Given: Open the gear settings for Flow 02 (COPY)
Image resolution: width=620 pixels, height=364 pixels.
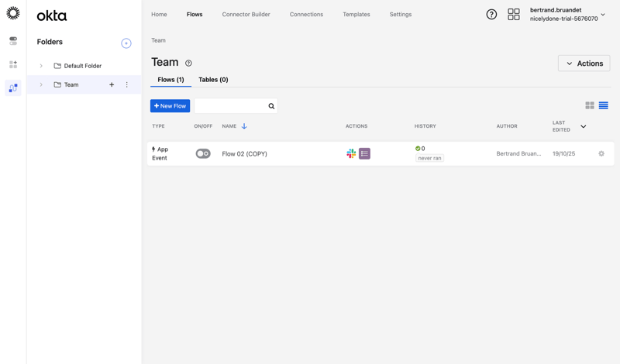Looking at the screenshot, I should (x=601, y=153).
